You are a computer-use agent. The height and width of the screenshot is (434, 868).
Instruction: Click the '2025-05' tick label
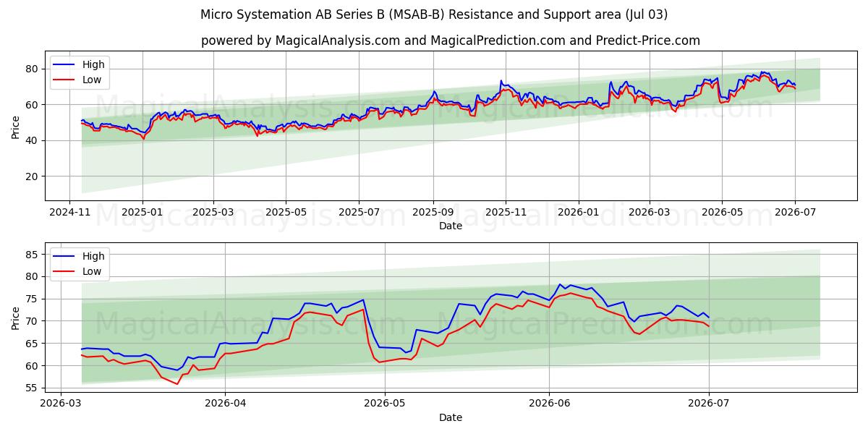(x=286, y=213)
